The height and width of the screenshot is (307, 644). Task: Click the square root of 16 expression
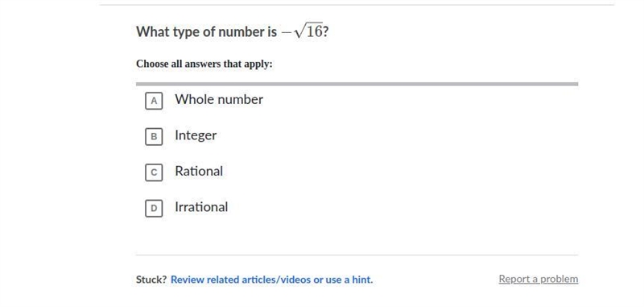click(x=308, y=31)
